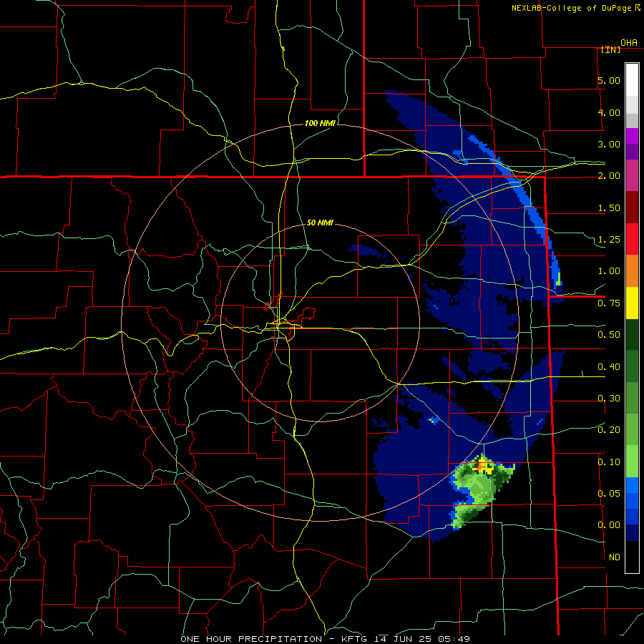644x644 pixels.
Task: Click the orange-red heavy precipitation core
Action: click(481, 467)
